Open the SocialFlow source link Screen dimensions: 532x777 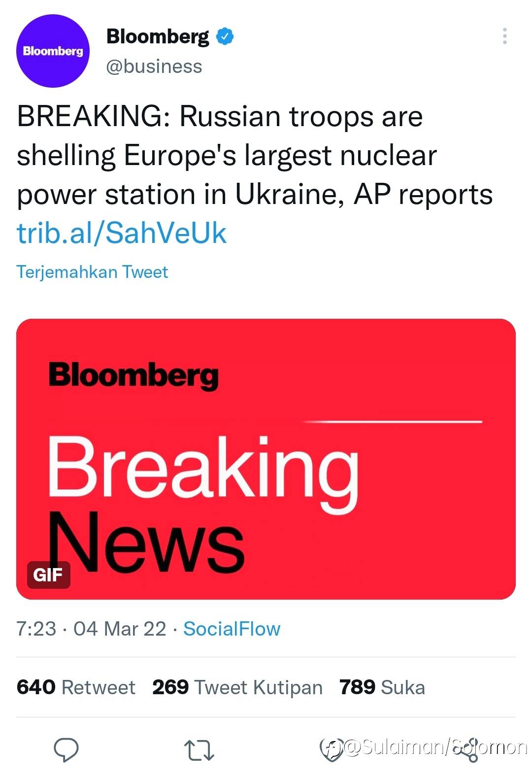click(x=232, y=629)
